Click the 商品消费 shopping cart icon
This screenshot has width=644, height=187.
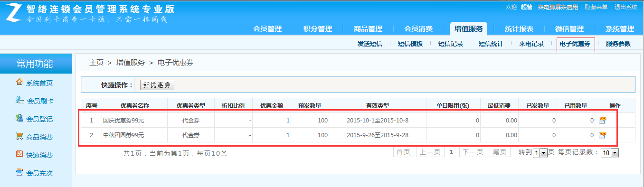[x=19, y=136]
